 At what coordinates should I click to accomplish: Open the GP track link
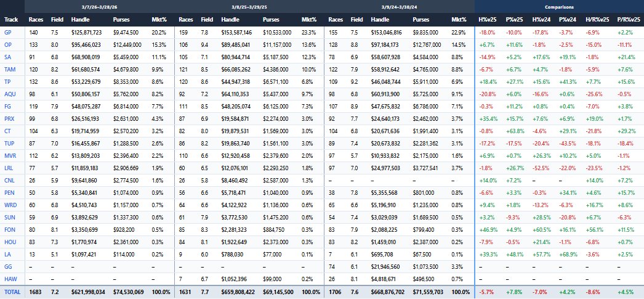coord(8,32)
